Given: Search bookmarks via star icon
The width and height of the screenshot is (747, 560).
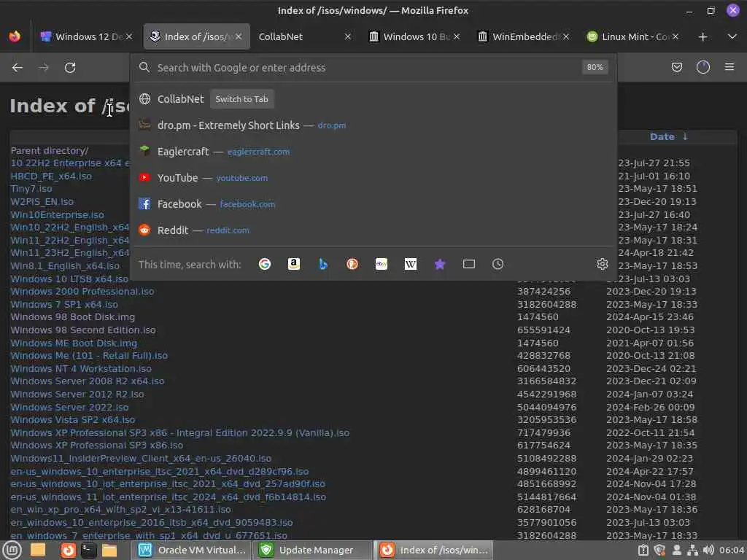Looking at the screenshot, I should [440, 264].
